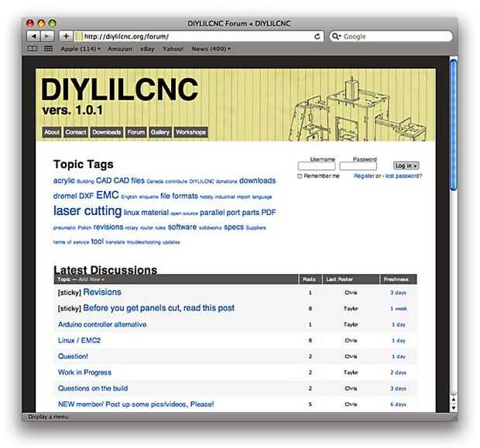Open the troubleshooting topic tag

pos(143,242)
